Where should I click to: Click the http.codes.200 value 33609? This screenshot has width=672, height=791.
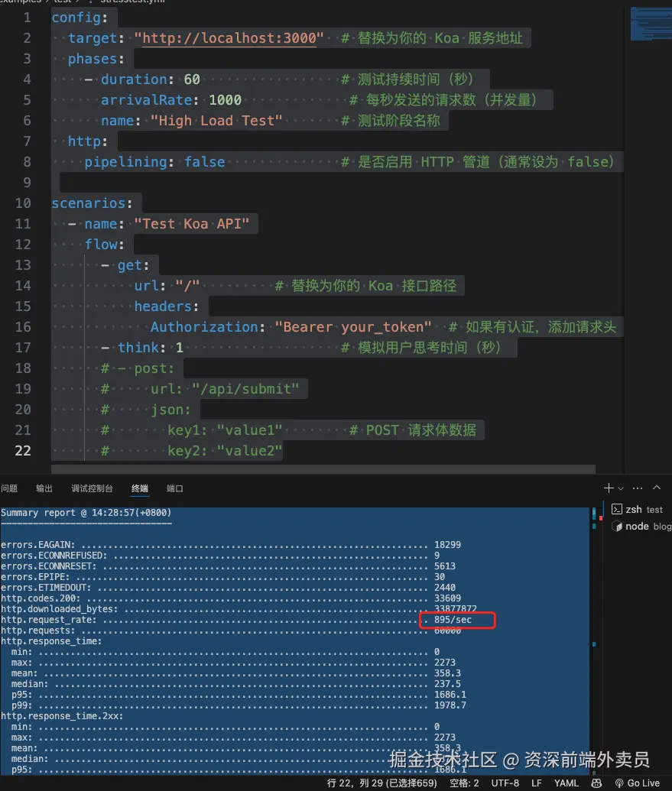click(447, 598)
